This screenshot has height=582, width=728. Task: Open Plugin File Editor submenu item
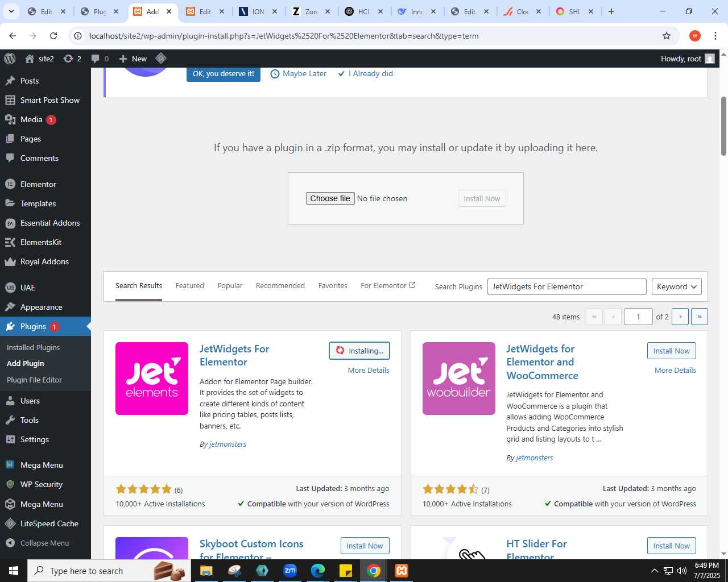tap(34, 380)
